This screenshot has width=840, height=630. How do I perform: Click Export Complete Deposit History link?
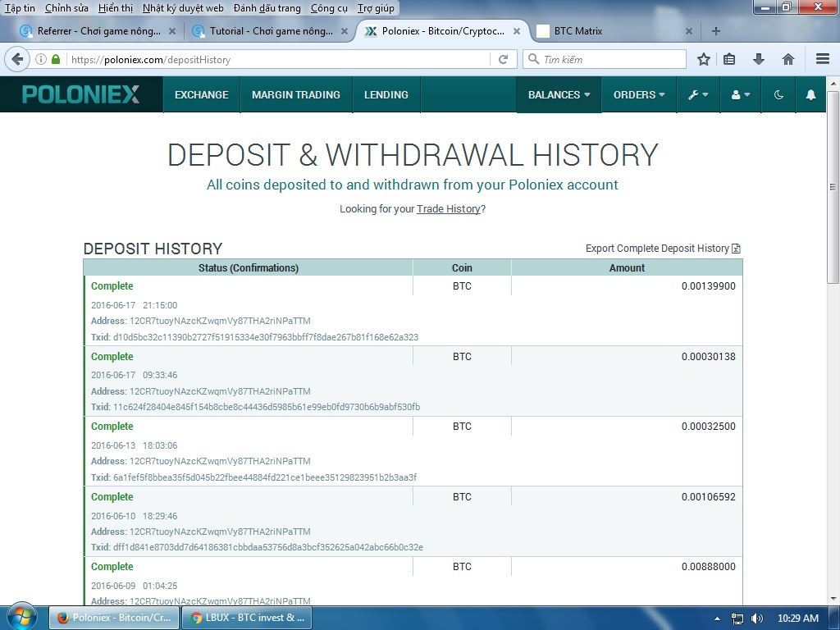[657, 249]
